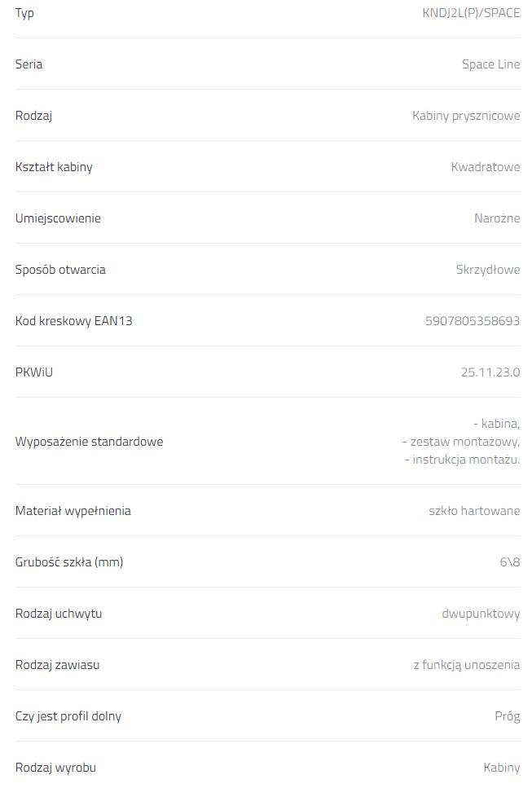Select the glass thickness value 6\8
Viewport: 532px width, 788px height.
click(x=510, y=562)
